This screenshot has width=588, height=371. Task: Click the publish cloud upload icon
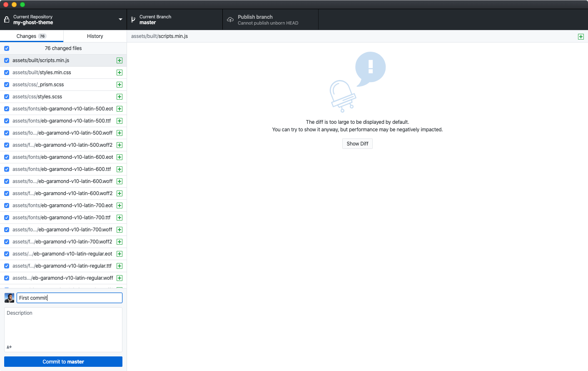coord(230,20)
